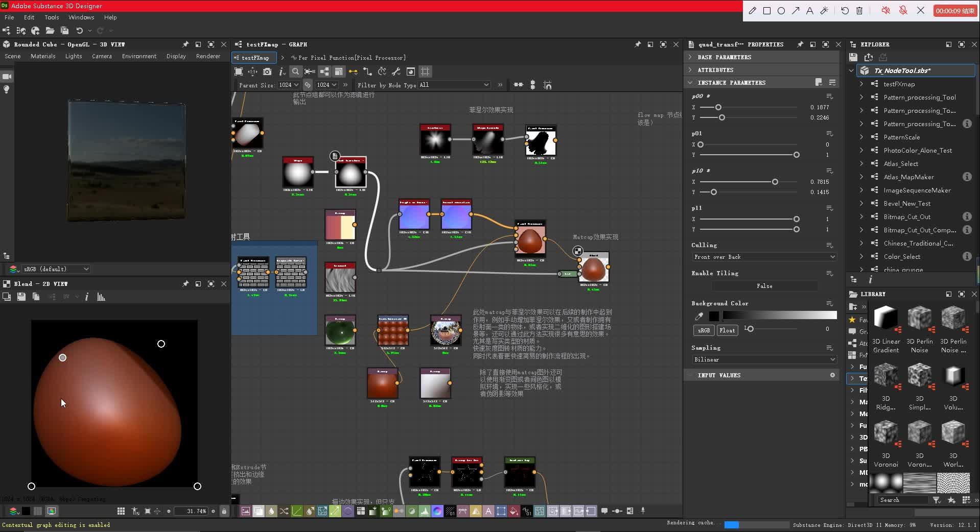Click the sRGB button under Background Color
The image size is (980, 532).
704,330
